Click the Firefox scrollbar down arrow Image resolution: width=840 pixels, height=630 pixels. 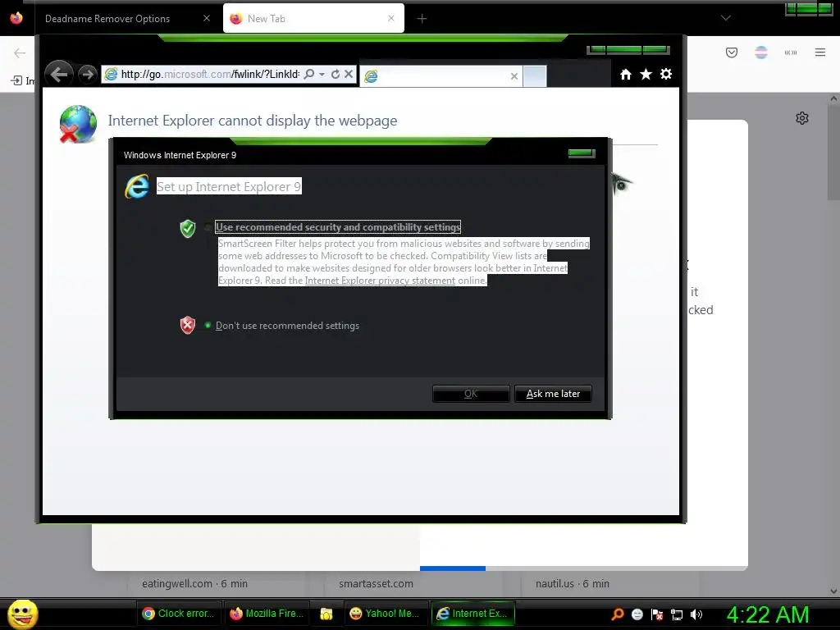click(x=833, y=591)
